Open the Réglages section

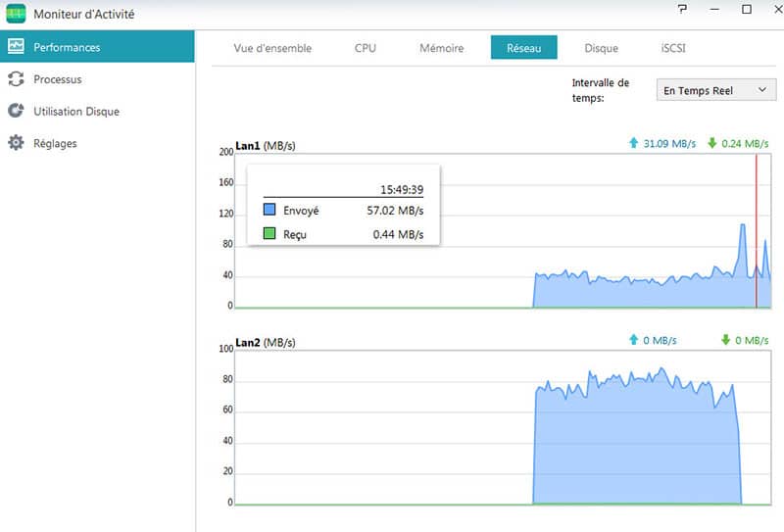coord(97,143)
